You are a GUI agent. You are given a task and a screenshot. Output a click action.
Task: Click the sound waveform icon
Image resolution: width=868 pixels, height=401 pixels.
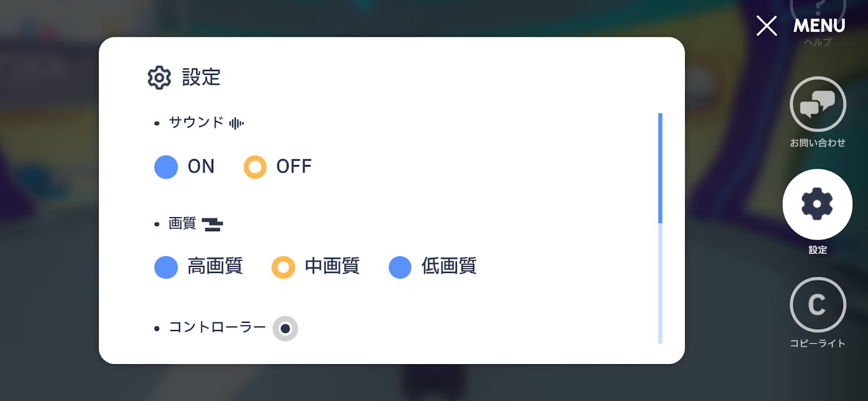[x=237, y=123]
